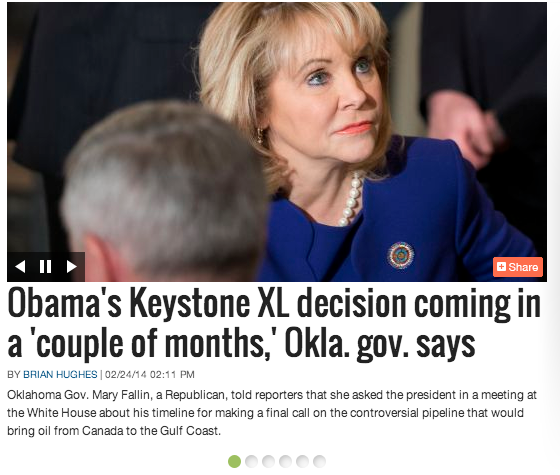
Task: Switch to the fourth slide dot
Action: coord(285,461)
